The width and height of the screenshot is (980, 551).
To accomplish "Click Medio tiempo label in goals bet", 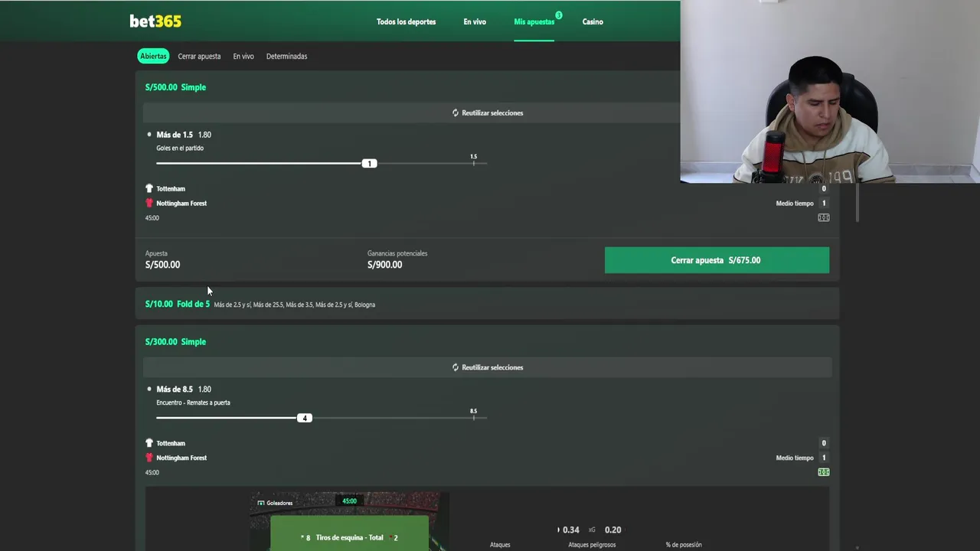I will 795,204.
